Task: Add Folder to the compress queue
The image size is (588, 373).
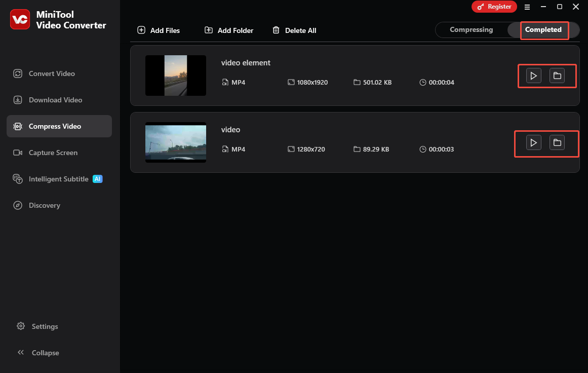Action: point(228,30)
